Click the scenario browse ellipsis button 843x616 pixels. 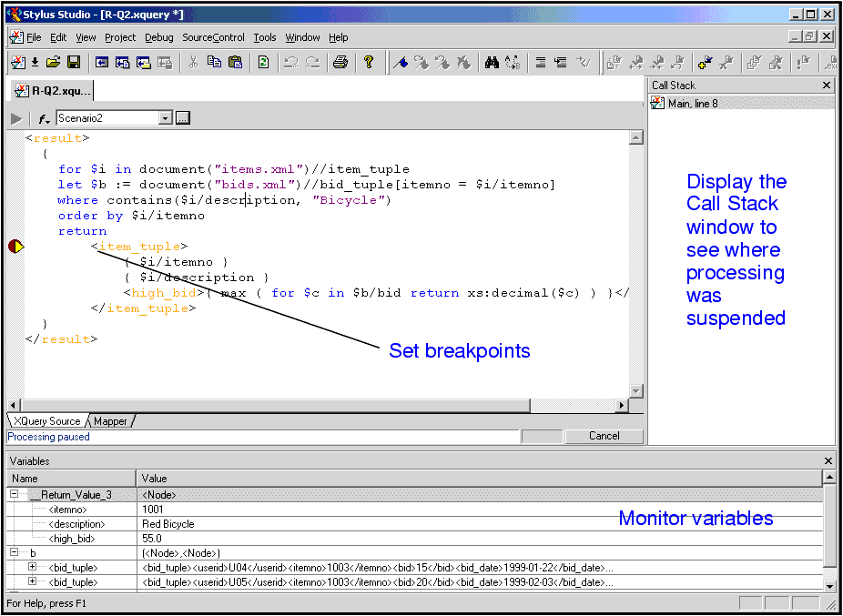coord(182,118)
